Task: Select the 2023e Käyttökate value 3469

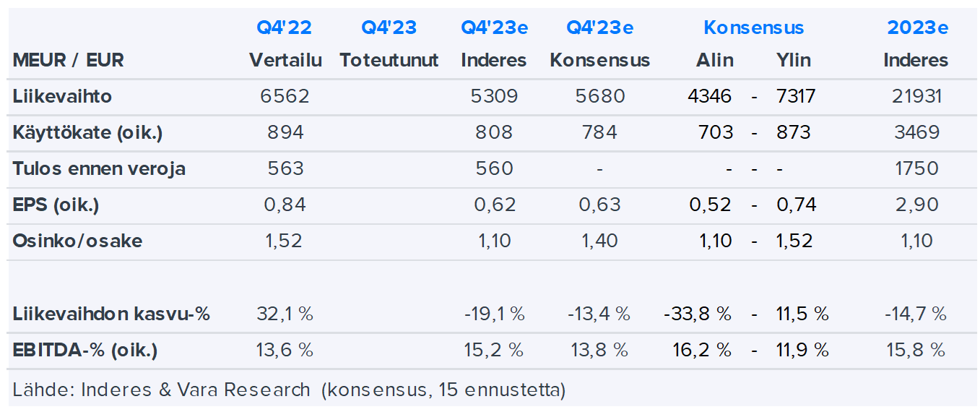Action: click(916, 132)
